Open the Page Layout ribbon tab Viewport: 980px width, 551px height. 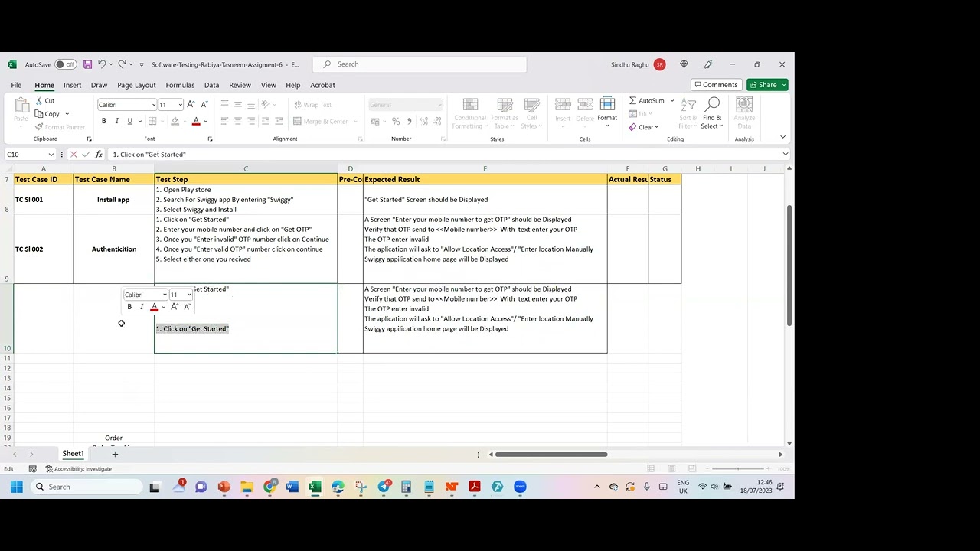tap(136, 85)
